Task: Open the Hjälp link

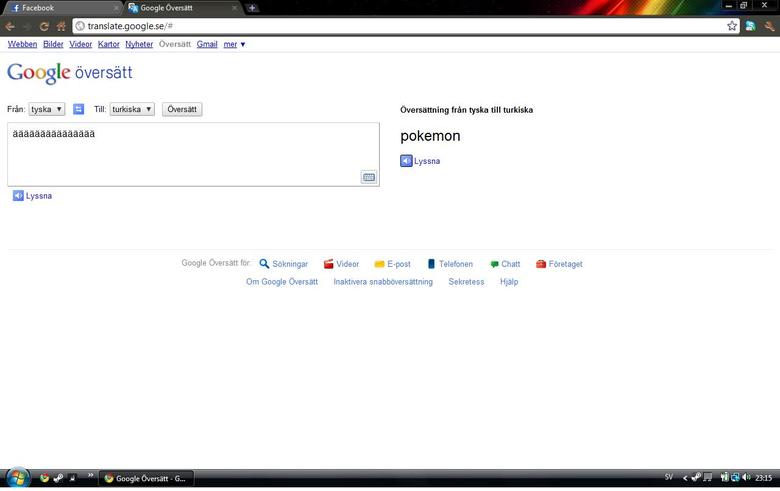Action: pyautogui.click(x=509, y=282)
